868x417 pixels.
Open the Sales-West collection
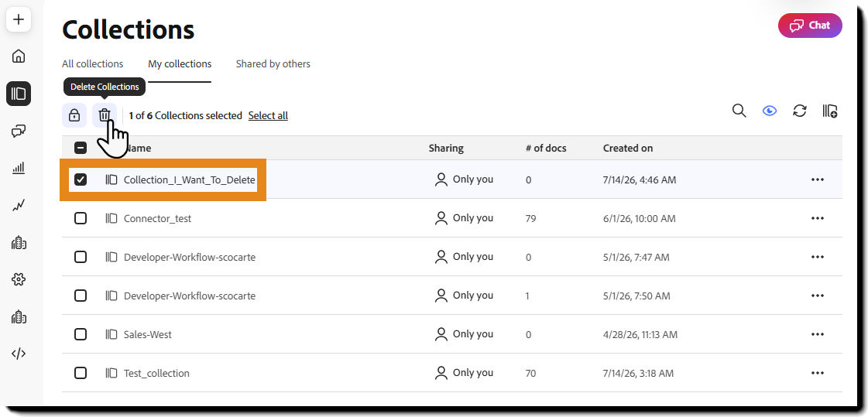147,334
